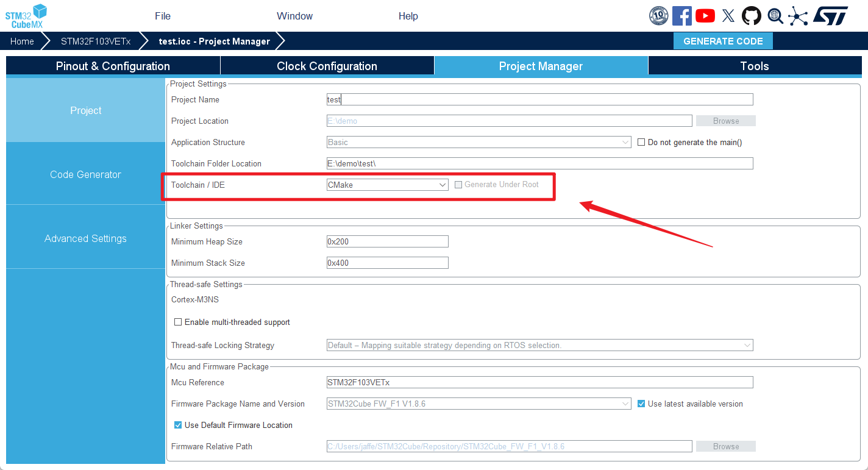Open Firmware Package Name and Version dropdown
Viewport: 868px width, 470px height.
[479, 404]
